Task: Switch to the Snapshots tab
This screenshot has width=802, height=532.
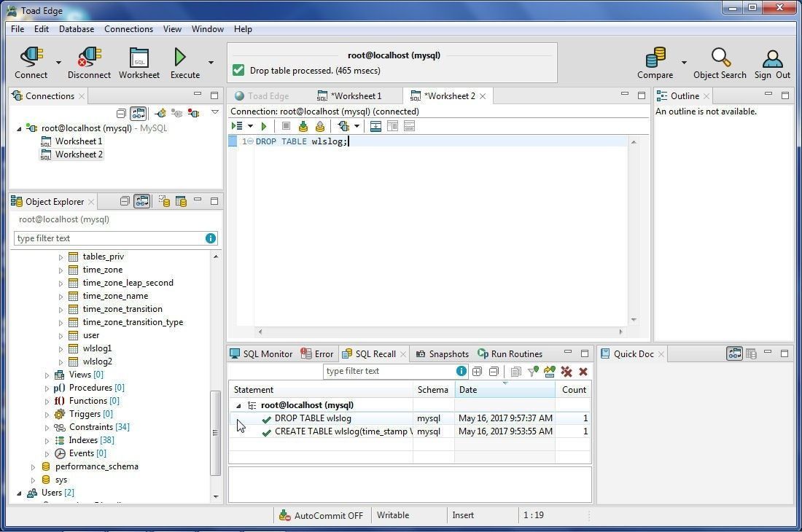Action: (x=443, y=353)
